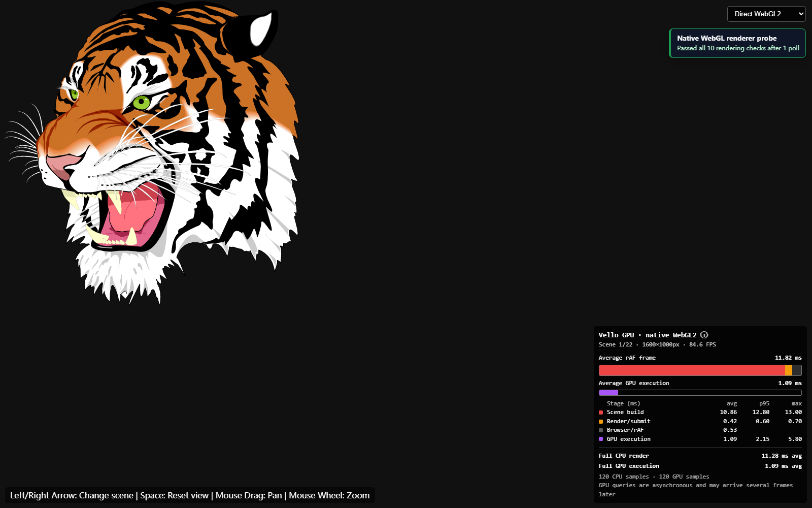This screenshot has width=812, height=508.
Task: Click the purple Average GPU execution bar
Action: point(700,393)
